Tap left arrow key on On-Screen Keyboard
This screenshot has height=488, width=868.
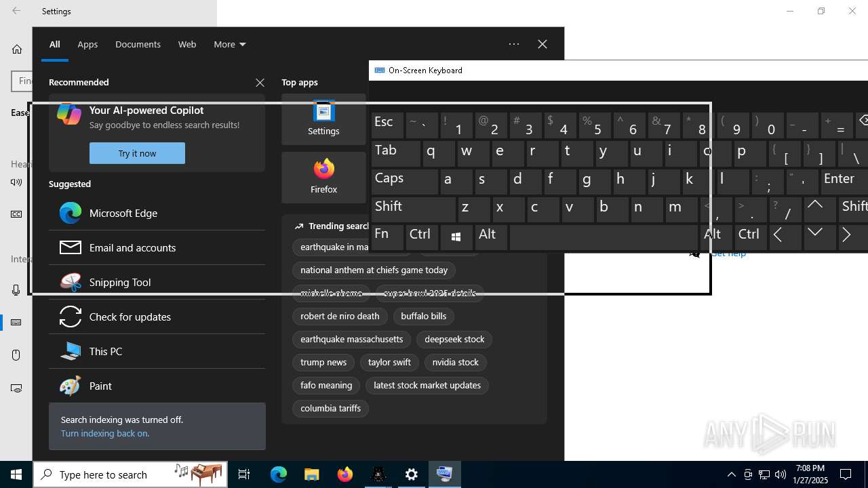(785, 237)
